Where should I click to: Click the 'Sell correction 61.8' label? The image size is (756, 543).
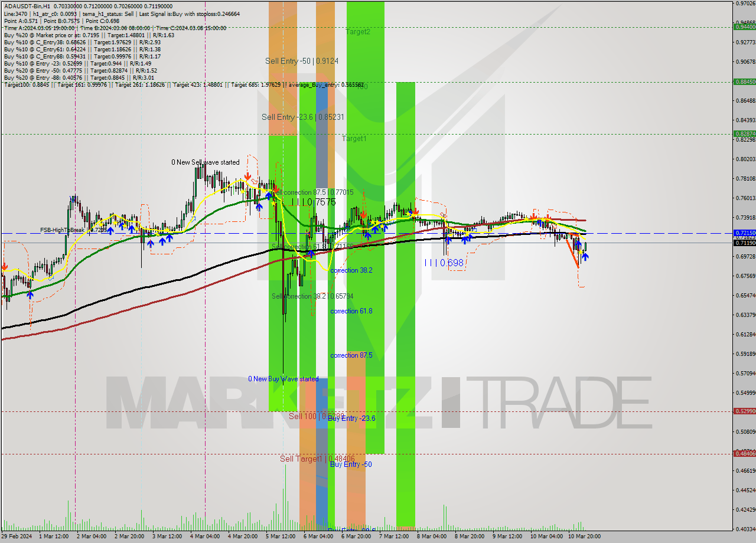pyautogui.click(x=313, y=246)
